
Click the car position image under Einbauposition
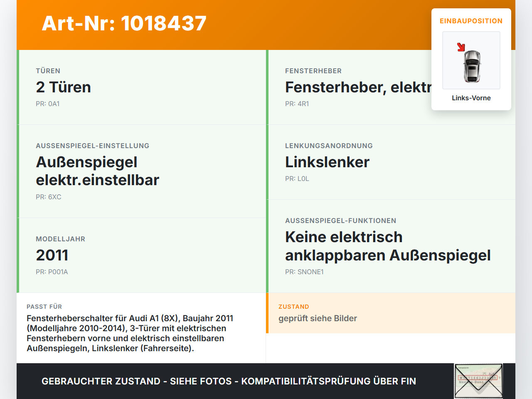click(471, 60)
